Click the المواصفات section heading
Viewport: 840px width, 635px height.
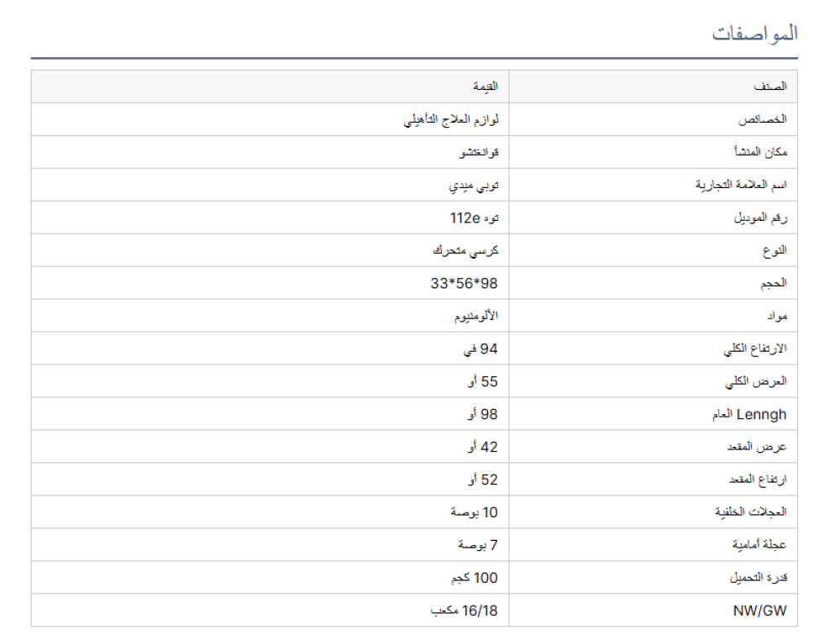point(754,34)
